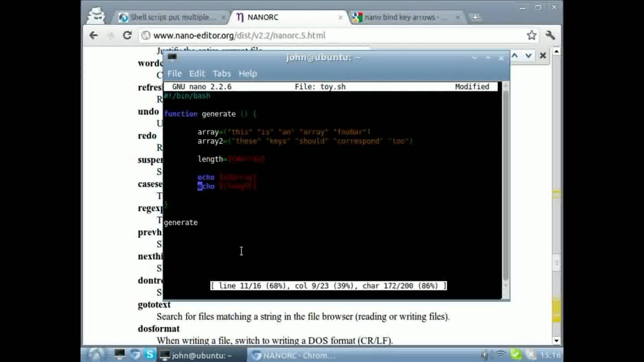Click the Chrome page vertical scrollbar
The height and width of the screenshot is (362, 644).
[x=556, y=196]
